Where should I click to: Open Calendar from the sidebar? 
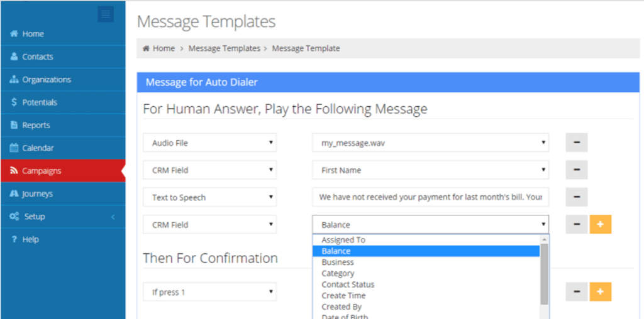63,148
